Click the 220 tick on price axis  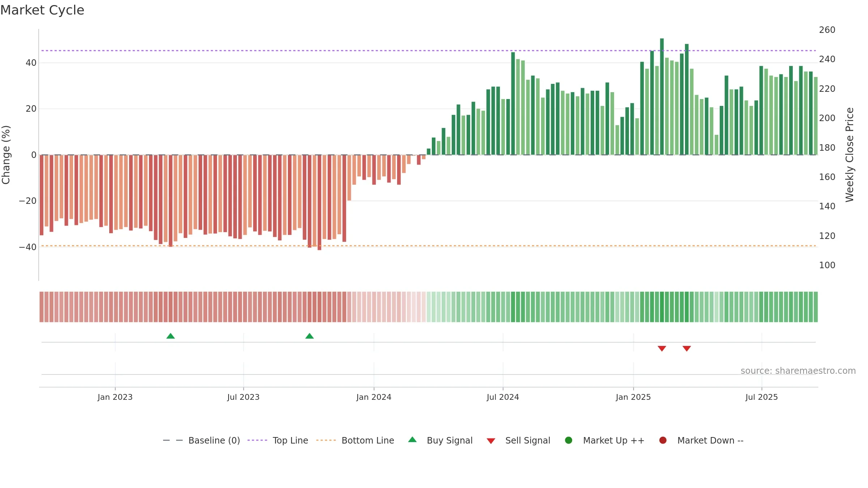(x=827, y=89)
